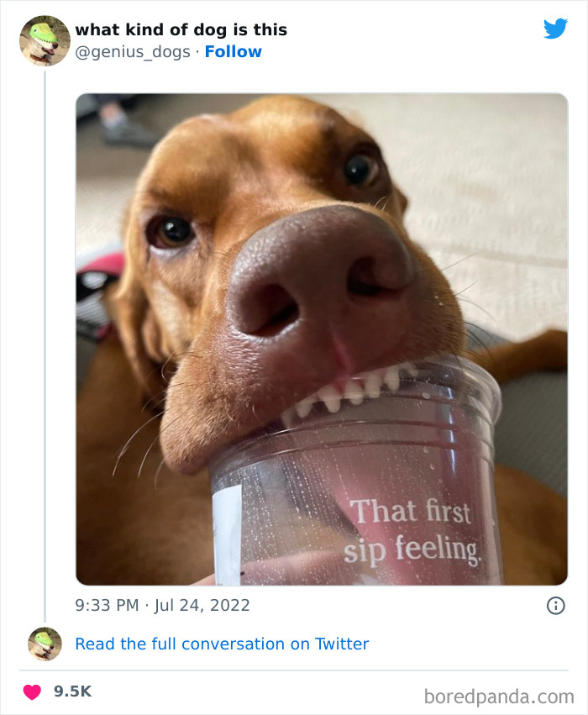
Task: Click the small avatar above the conversation link
Action: pos(44,644)
